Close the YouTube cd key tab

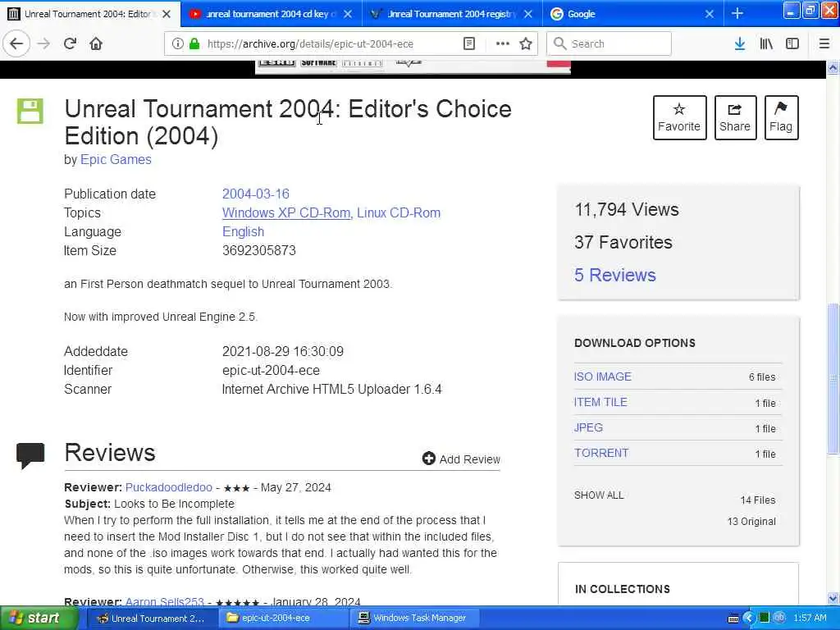(348, 14)
